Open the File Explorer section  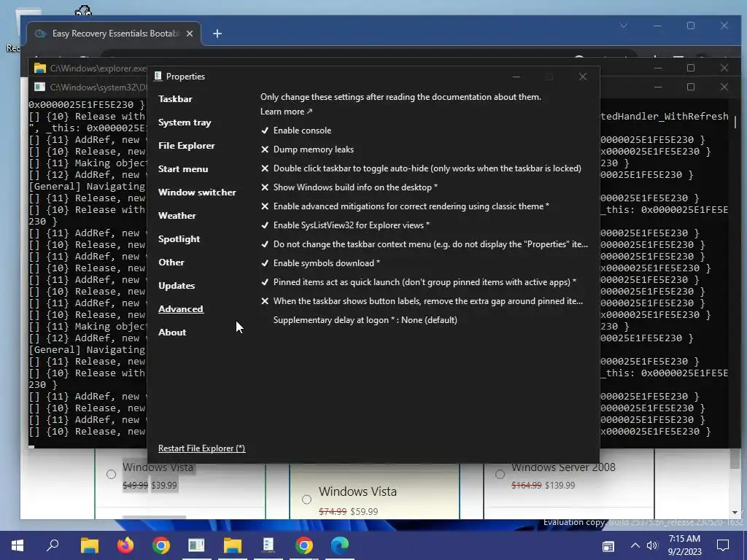pos(187,146)
